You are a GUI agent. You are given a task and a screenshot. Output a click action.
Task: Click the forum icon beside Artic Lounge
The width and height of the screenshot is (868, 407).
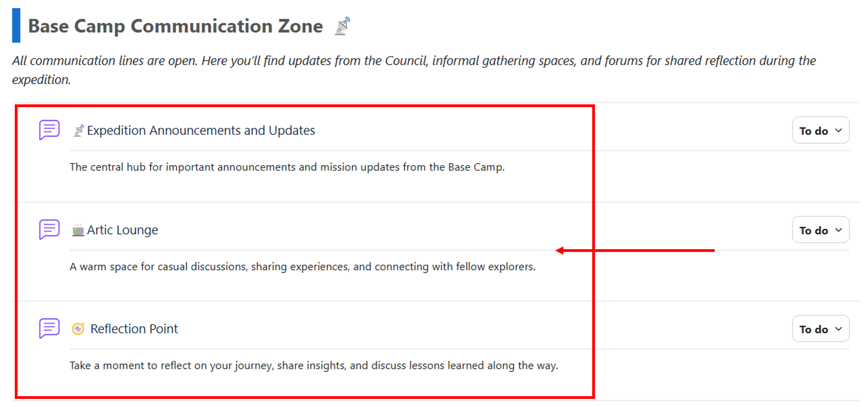[49, 229]
